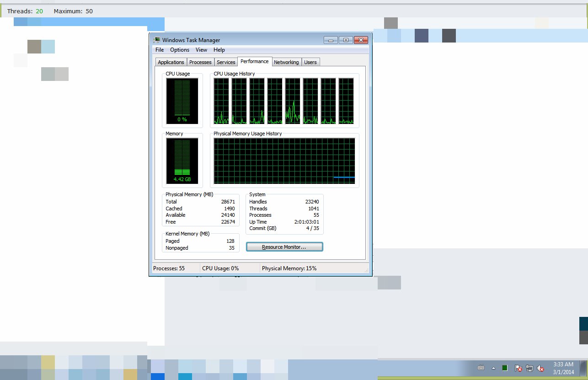Open Resource Monitor

coord(284,247)
